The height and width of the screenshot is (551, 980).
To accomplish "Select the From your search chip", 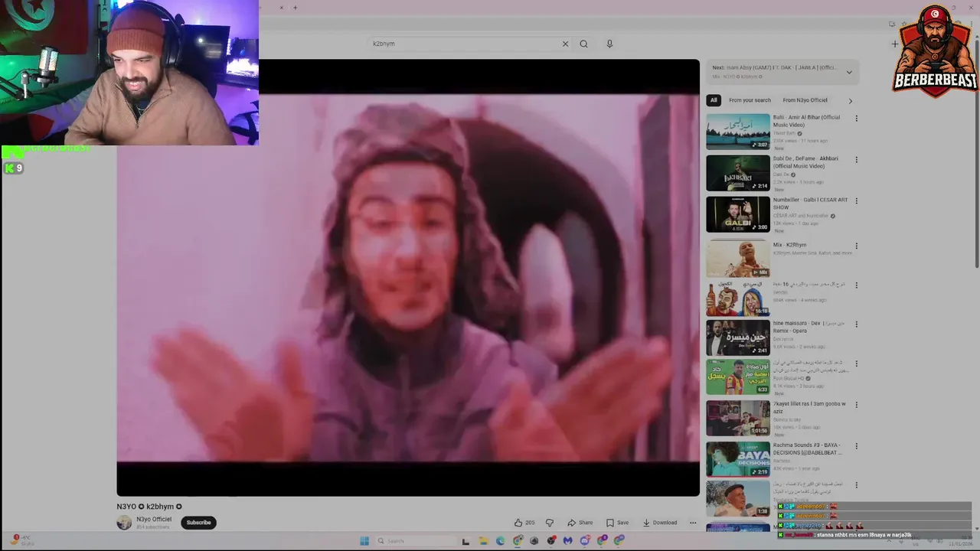I will [x=750, y=100].
